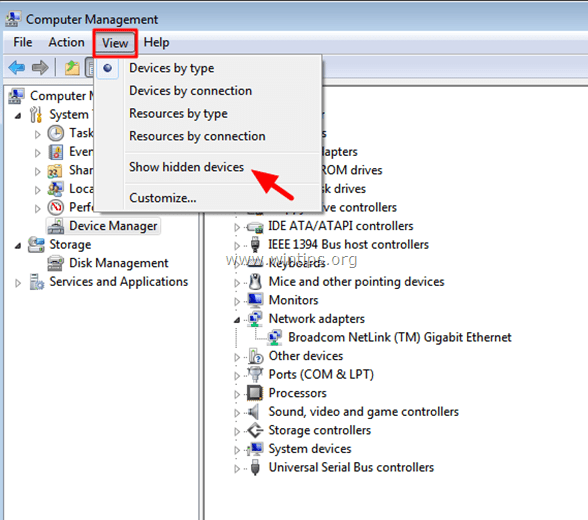Click the Sound, video and game controllers speaker icon
This screenshot has width=588, height=520.
click(x=254, y=412)
